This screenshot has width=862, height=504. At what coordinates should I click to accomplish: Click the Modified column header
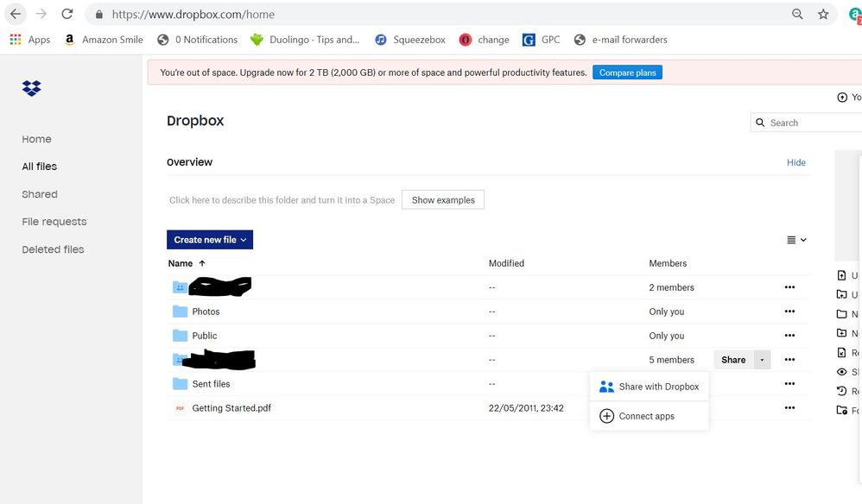[506, 263]
